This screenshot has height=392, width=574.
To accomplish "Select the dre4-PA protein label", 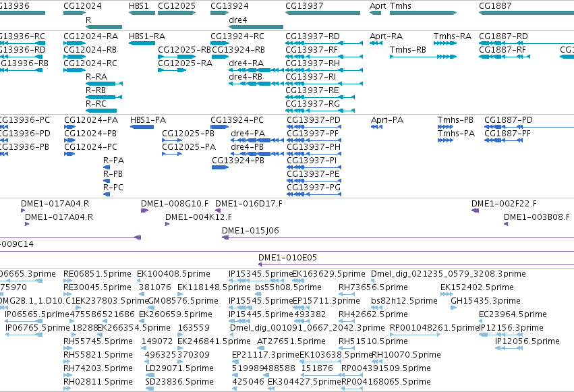I will pos(248,134).
